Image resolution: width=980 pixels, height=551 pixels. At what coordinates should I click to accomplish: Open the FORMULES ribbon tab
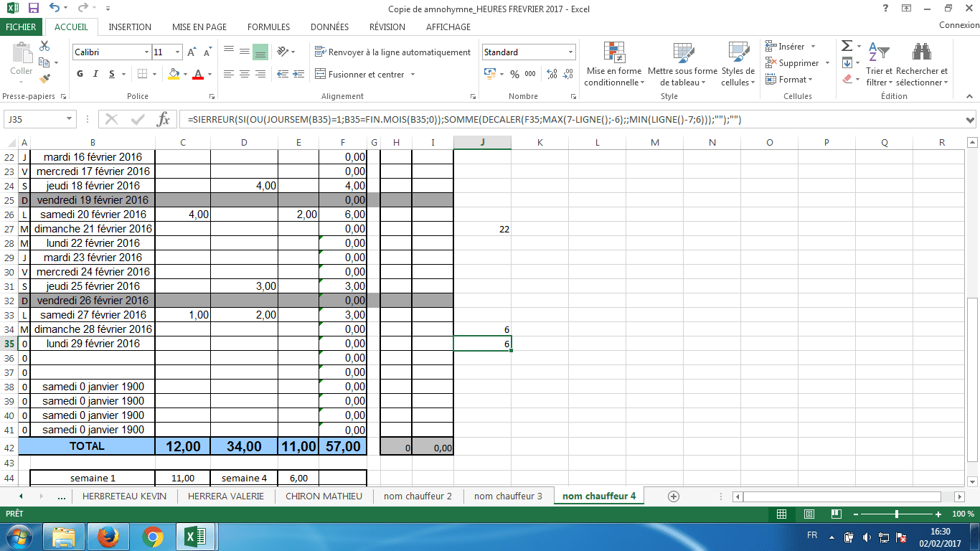268,27
